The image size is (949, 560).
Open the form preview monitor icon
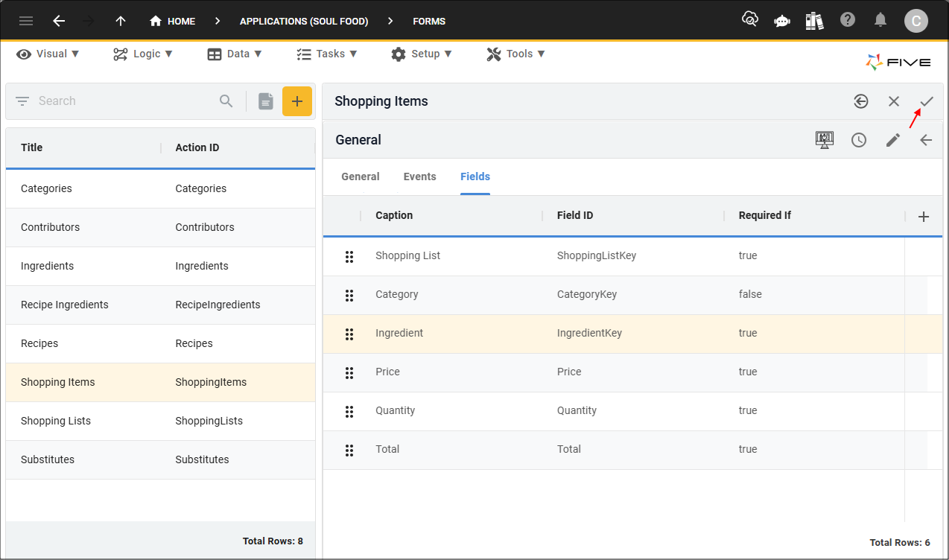pyautogui.click(x=825, y=140)
